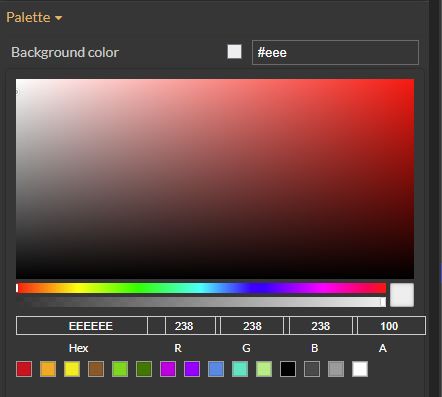Select the violet preset swatch
Screen dimensions: 442x397
tap(192, 369)
